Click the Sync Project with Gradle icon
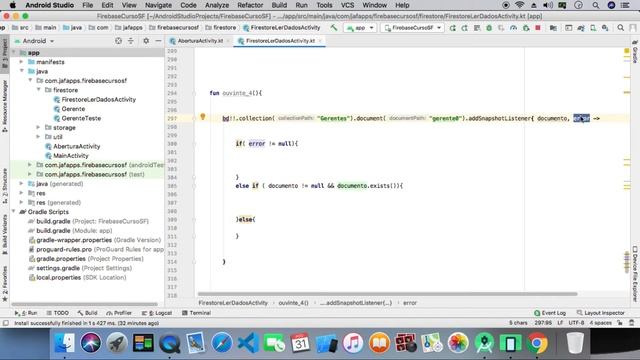 tap(580, 28)
